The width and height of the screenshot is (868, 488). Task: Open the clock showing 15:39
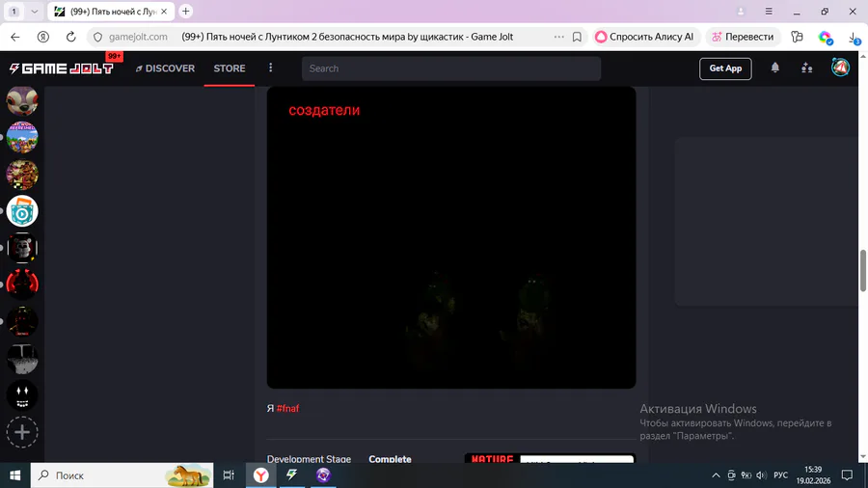pyautogui.click(x=813, y=475)
